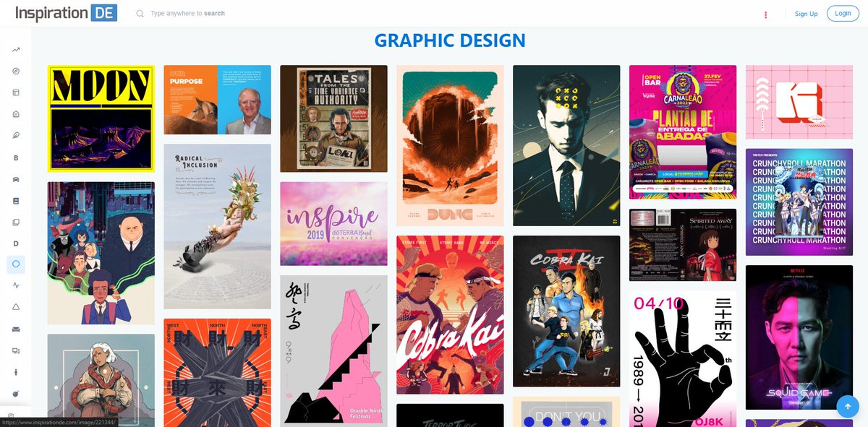868x427 pixels.
Task: Open the cartoon group with bald man illustration
Action: coord(101,253)
